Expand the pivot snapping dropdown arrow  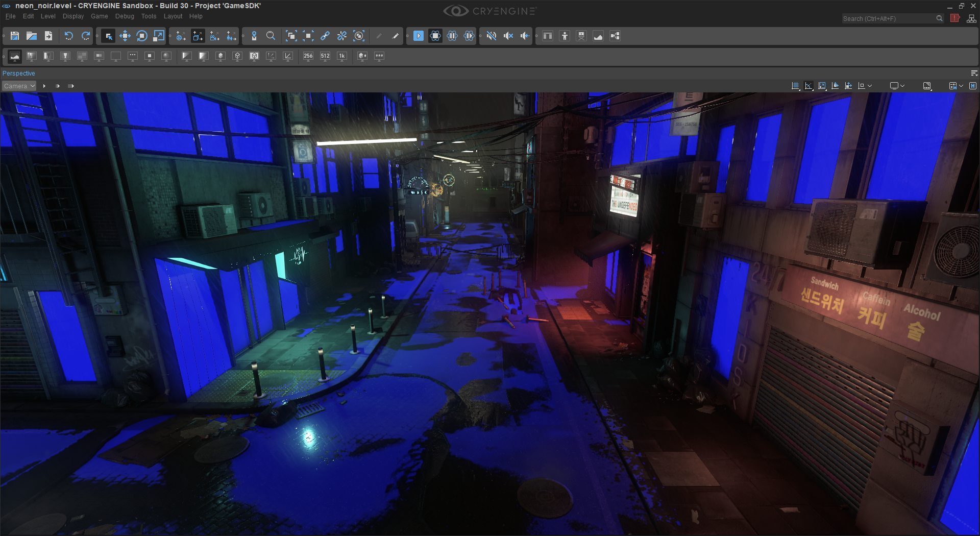pos(870,86)
